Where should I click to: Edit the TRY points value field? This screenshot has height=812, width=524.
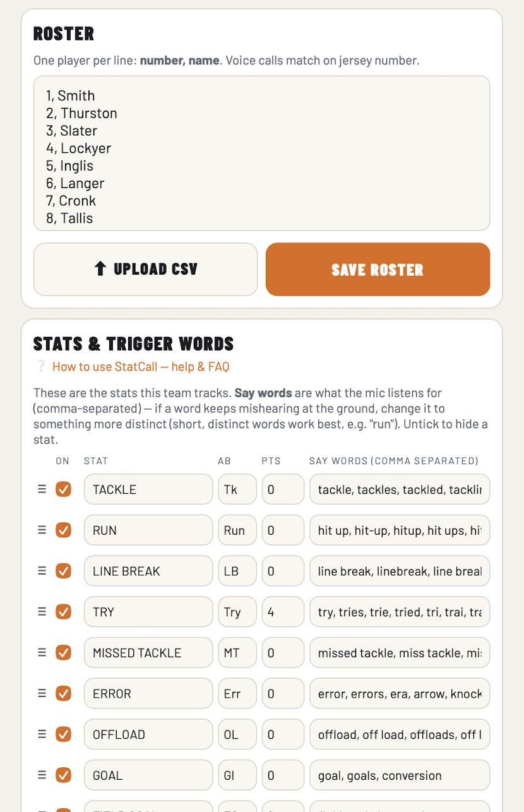pyautogui.click(x=283, y=612)
